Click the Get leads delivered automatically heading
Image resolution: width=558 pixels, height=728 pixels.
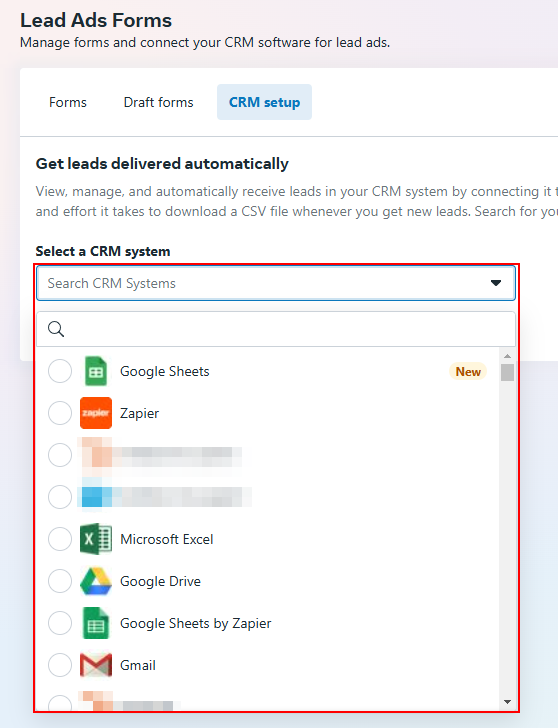click(x=162, y=164)
